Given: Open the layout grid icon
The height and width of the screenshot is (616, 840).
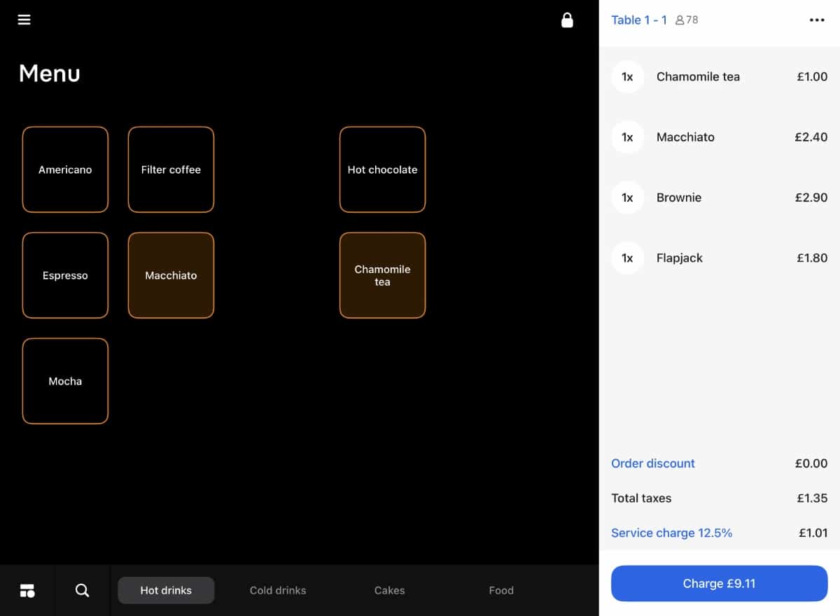Looking at the screenshot, I should click(27, 590).
